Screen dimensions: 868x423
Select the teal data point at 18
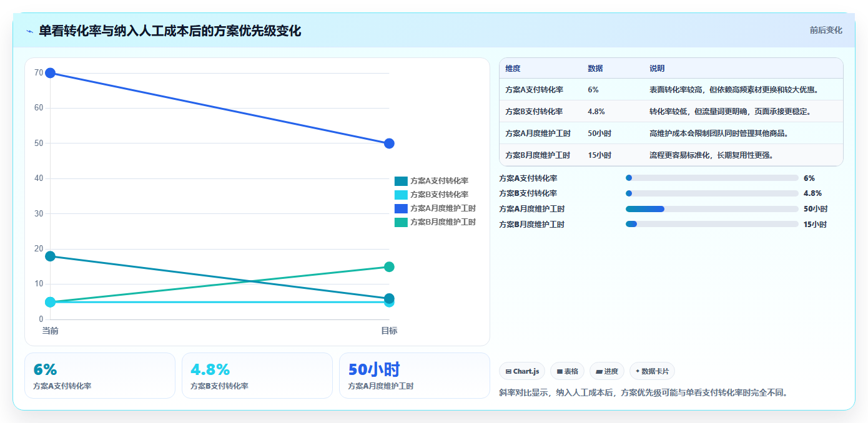coord(51,256)
